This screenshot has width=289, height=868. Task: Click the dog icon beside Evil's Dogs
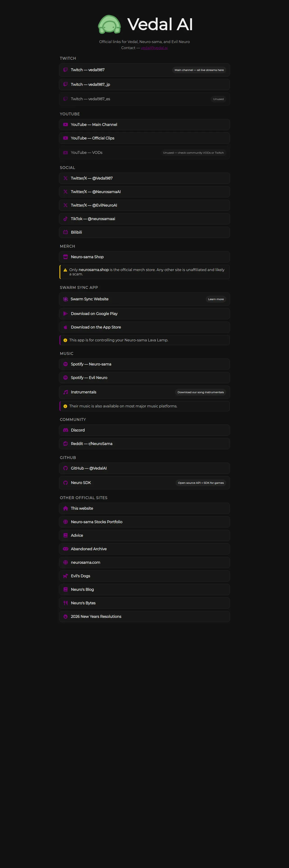click(x=65, y=576)
